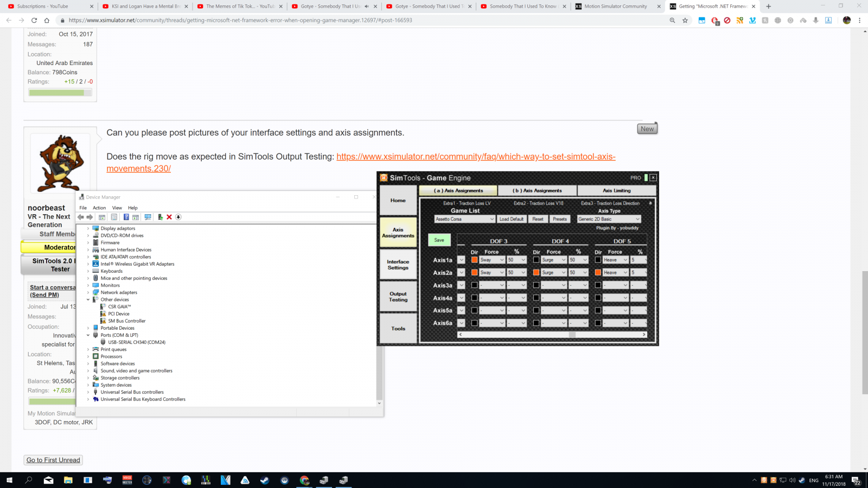Open Axis1a DOF 3 Force dropdown (Sway)
Viewport: 868px width, 488px height.
pos(492,260)
